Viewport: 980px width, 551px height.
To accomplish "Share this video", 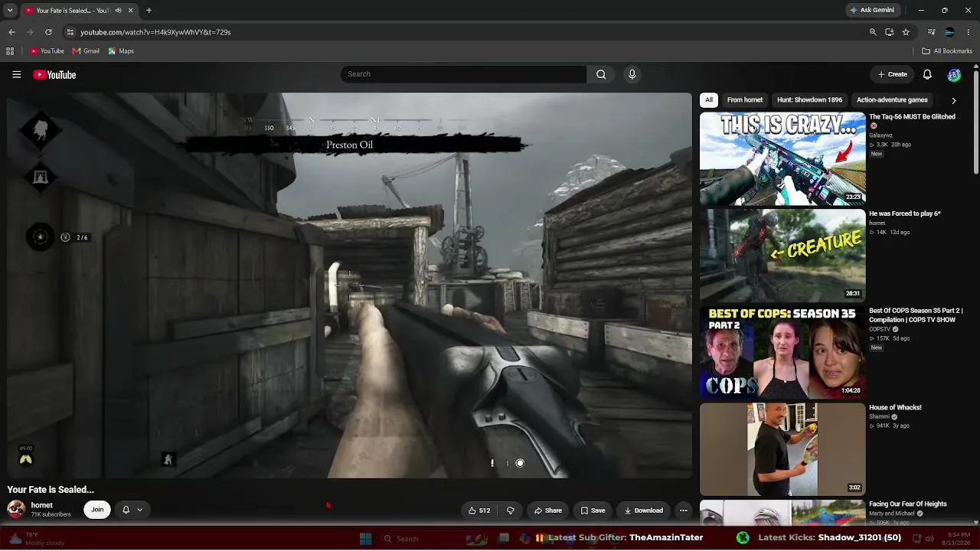I will pyautogui.click(x=548, y=510).
